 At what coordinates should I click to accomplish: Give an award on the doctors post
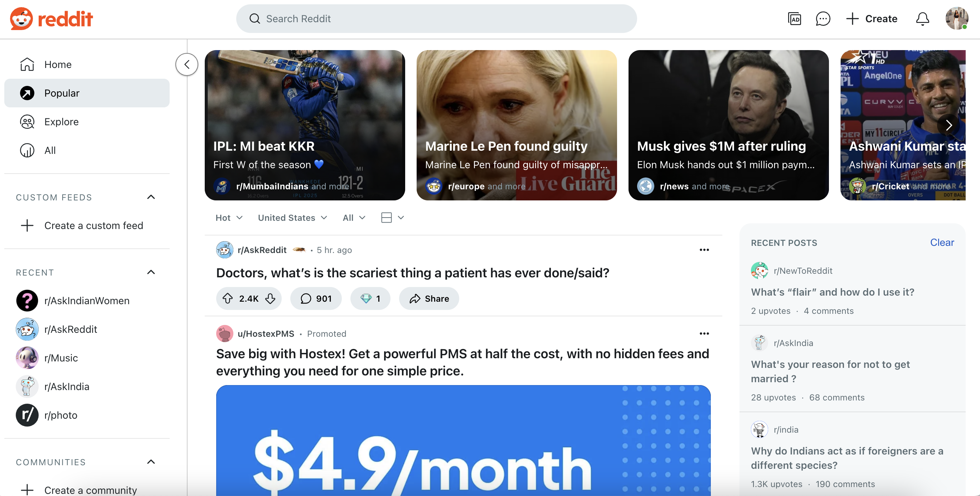(370, 298)
